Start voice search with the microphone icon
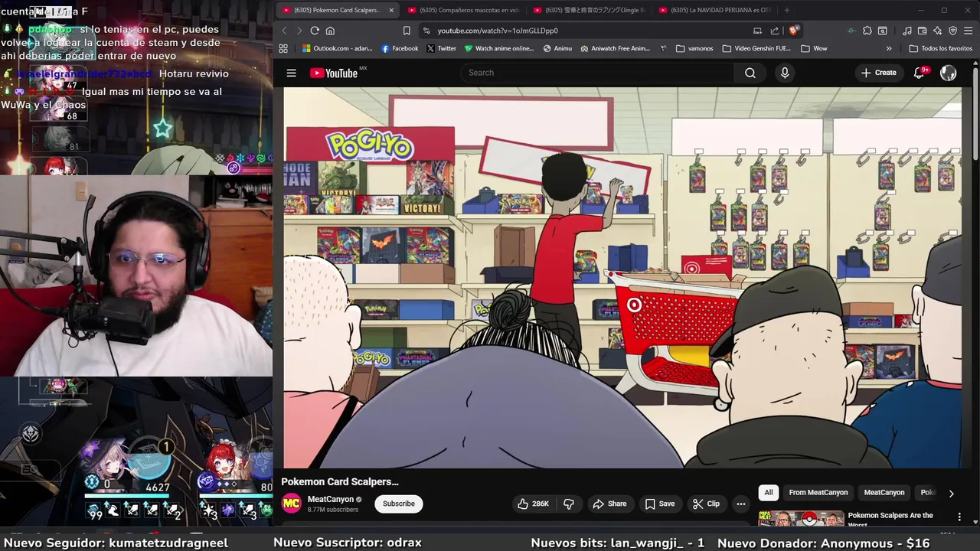 pyautogui.click(x=784, y=73)
